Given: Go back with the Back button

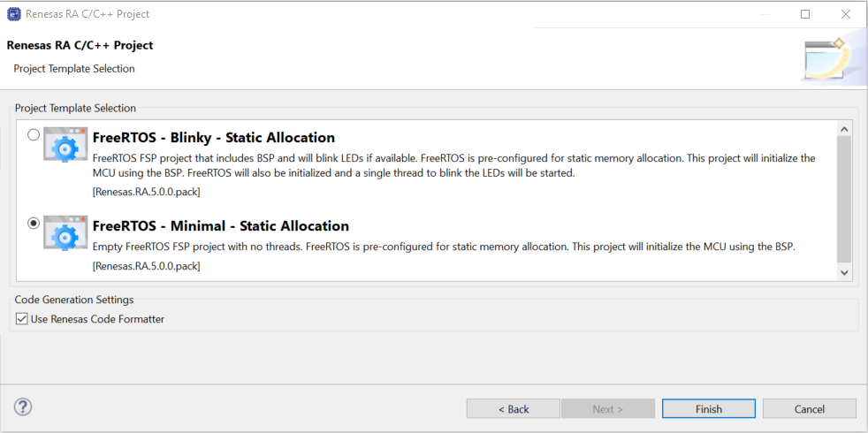Looking at the screenshot, I should (x=514, y=409).
